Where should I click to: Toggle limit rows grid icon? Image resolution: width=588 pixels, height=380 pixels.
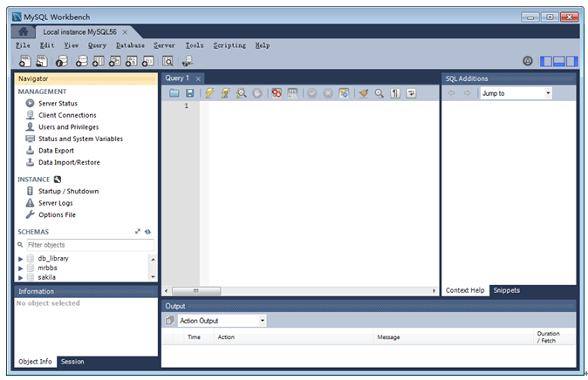(x=292, y=93)
